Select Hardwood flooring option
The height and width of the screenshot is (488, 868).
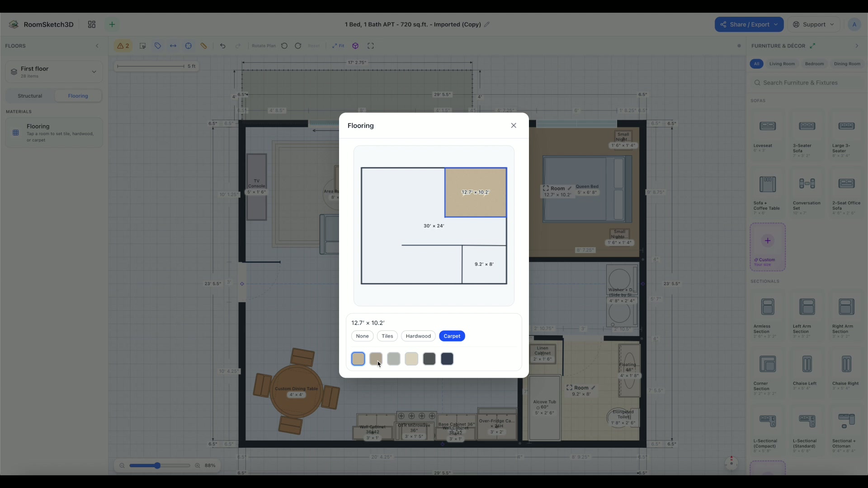pos(418,336)
